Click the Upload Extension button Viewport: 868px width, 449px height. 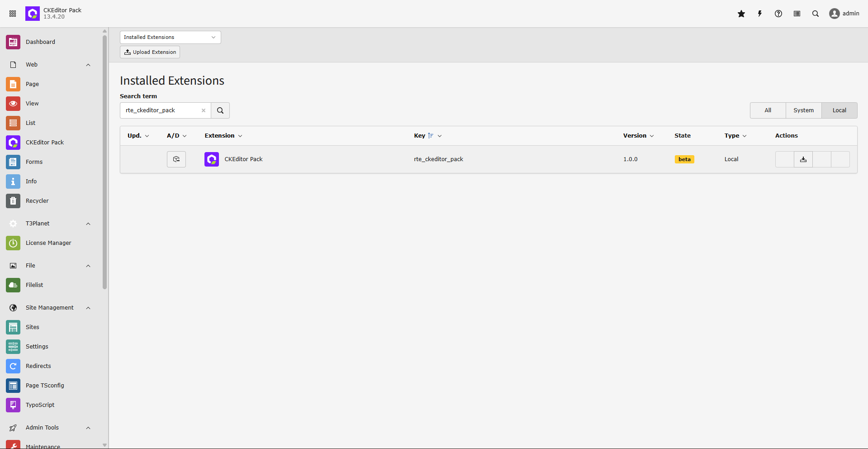(150, 52)
